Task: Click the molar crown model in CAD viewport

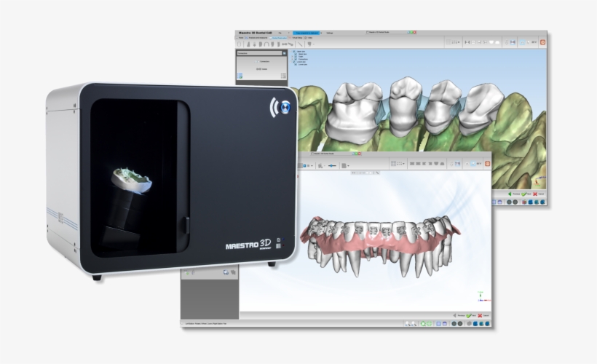Action: pyautogui.click(x=354, y=112)
